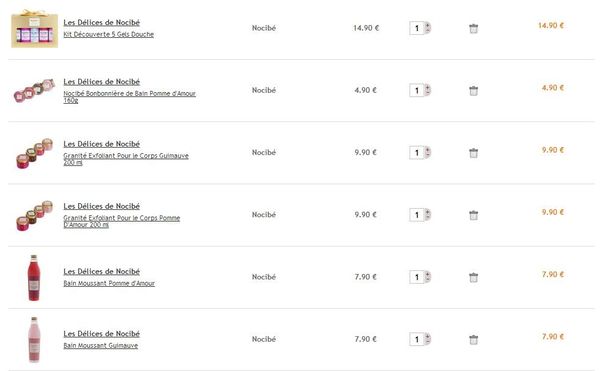Open Nocibé Bonbonnière de Bain Pomme d'Amour link
The height and width of the screenshot is (371, 600).
pyautogui.click(x=129, y=97)
